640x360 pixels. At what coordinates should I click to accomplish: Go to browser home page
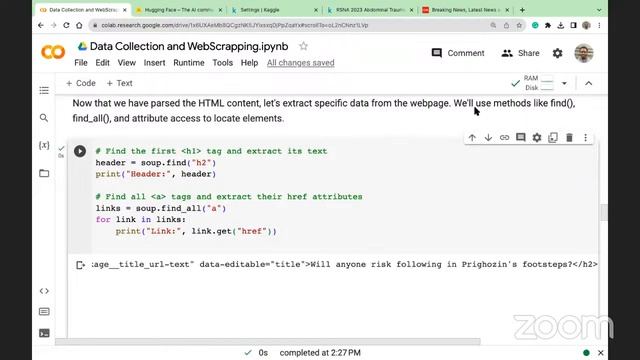pos(79,25)
